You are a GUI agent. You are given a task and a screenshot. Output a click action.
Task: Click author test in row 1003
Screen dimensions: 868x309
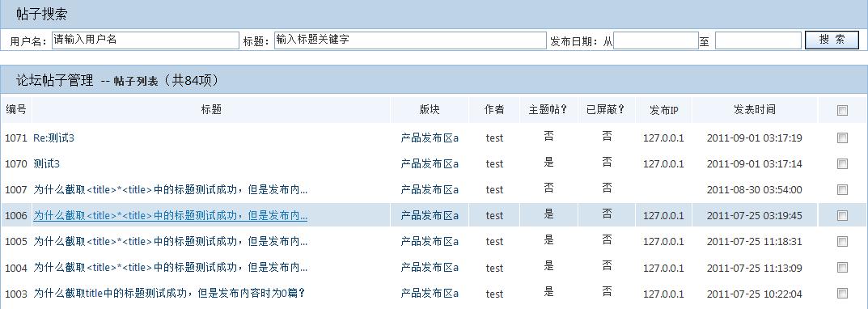coord(494,294)
